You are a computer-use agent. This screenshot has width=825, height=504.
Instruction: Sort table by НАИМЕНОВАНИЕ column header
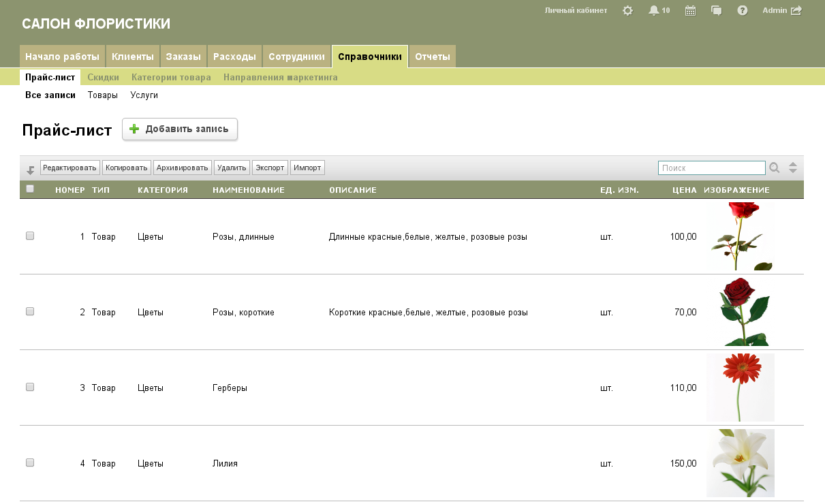248,190
